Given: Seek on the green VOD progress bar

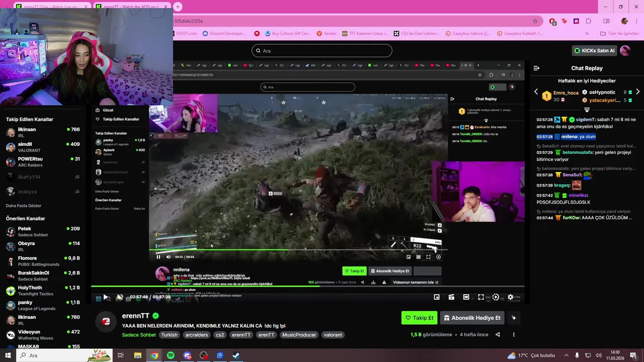Looking at the screenshot, I should coord(307,287).
